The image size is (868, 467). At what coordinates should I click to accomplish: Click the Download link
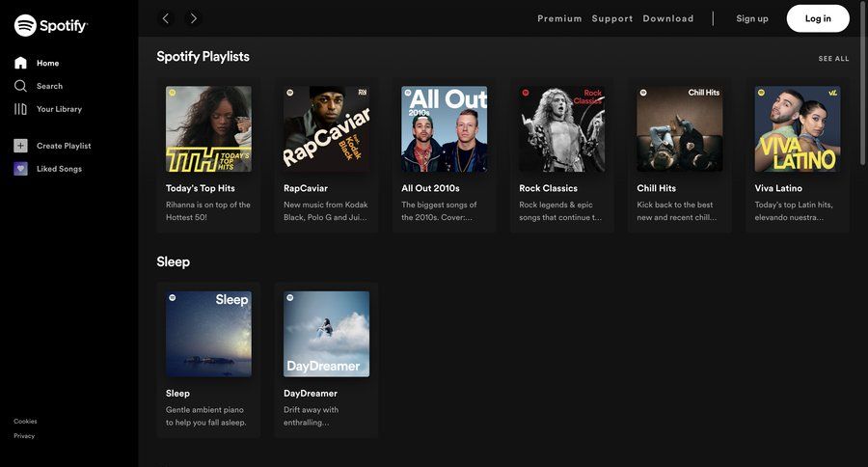[668, 18]
